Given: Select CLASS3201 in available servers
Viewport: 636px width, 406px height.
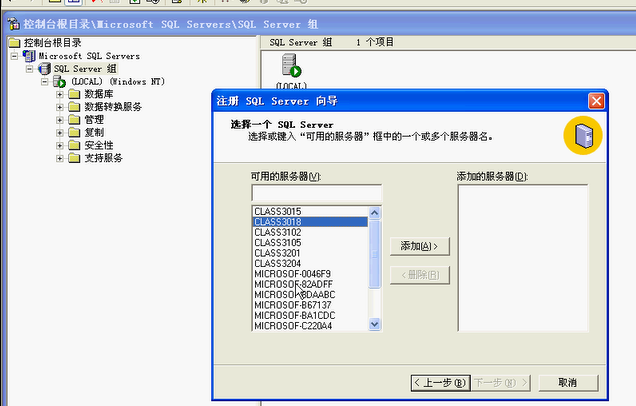Looking at the screenshot, I should tap(310, 253).
